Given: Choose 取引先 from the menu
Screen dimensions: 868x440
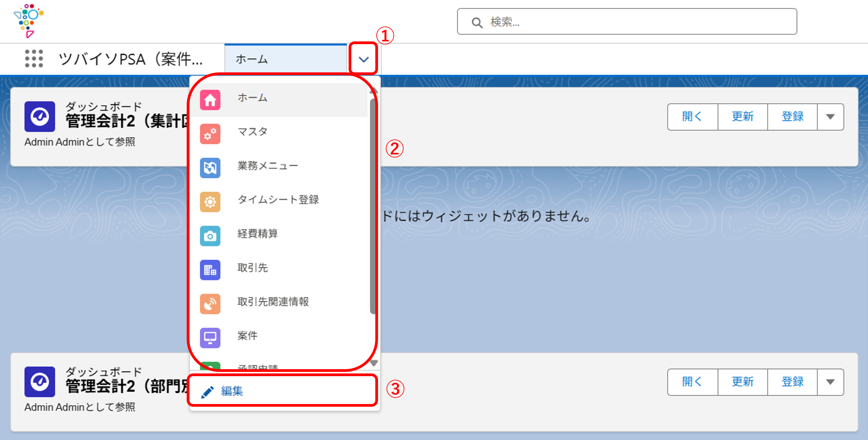Looking at the screenshot, I should click(x=279, y=270).
